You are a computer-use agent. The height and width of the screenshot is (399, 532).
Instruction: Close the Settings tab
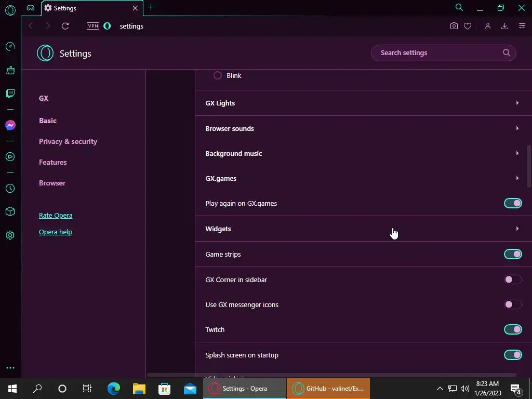[x=136, y=8]
